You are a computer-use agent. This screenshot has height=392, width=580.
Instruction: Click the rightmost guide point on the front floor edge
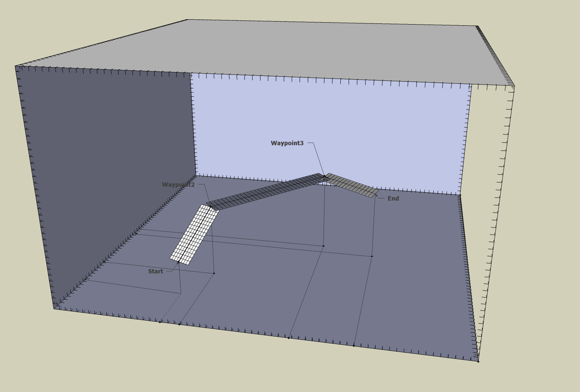coord(354,345)
